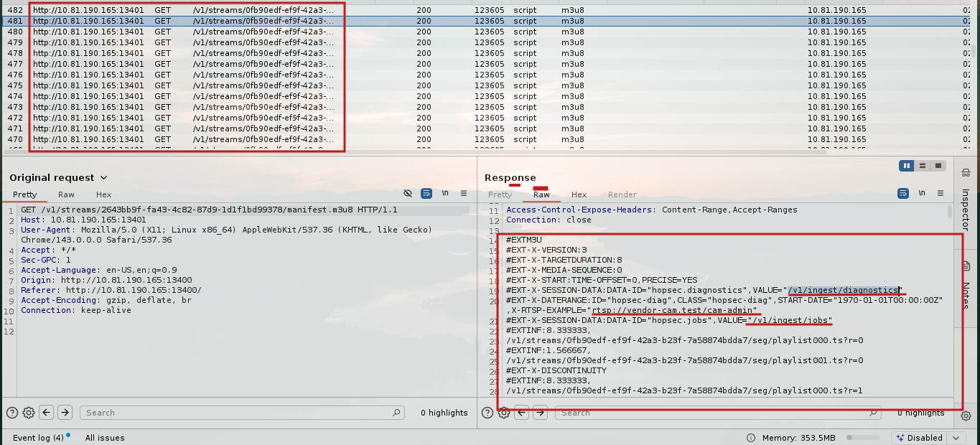Switch to side-by-side split layout
The width and height of the screenshot is (980, 445).
[x=907, y=166]
